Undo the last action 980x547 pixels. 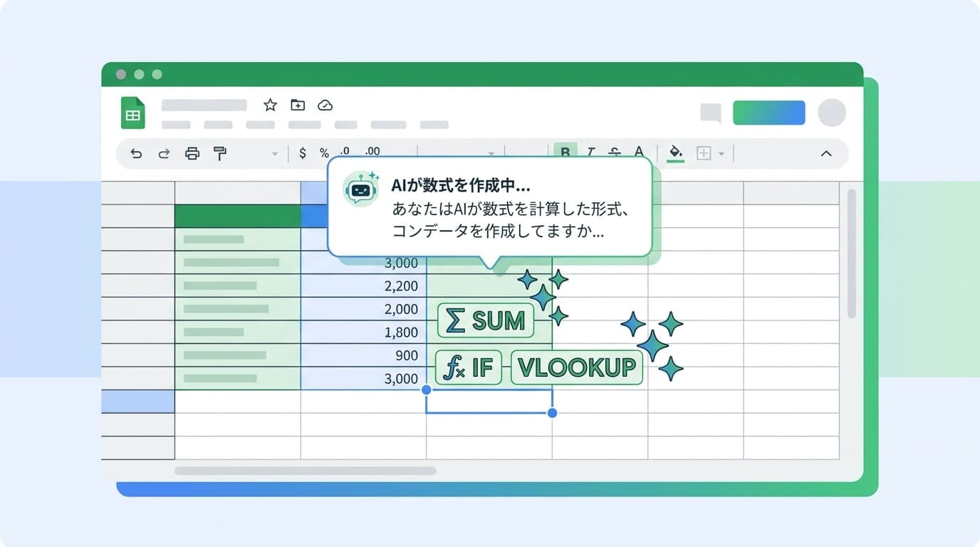click(136, 153)
